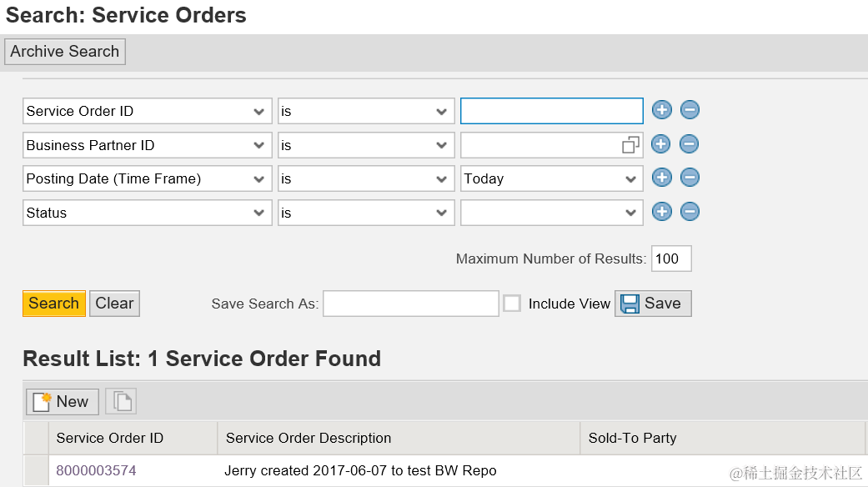This screenshot has width=868, height=487.
Task: Focus the Save Search As input field
Action: 411,304
